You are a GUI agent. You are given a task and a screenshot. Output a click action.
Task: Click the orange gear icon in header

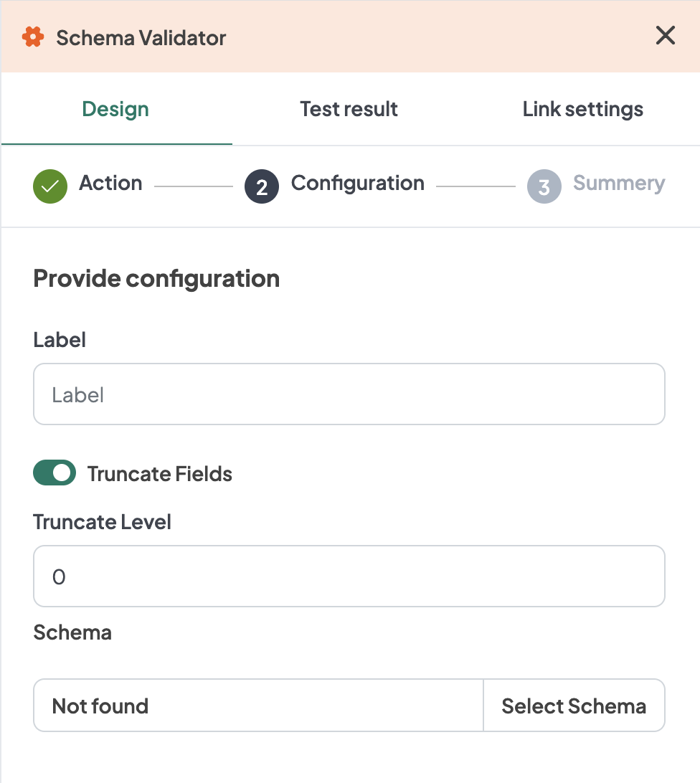pos(33,37)
